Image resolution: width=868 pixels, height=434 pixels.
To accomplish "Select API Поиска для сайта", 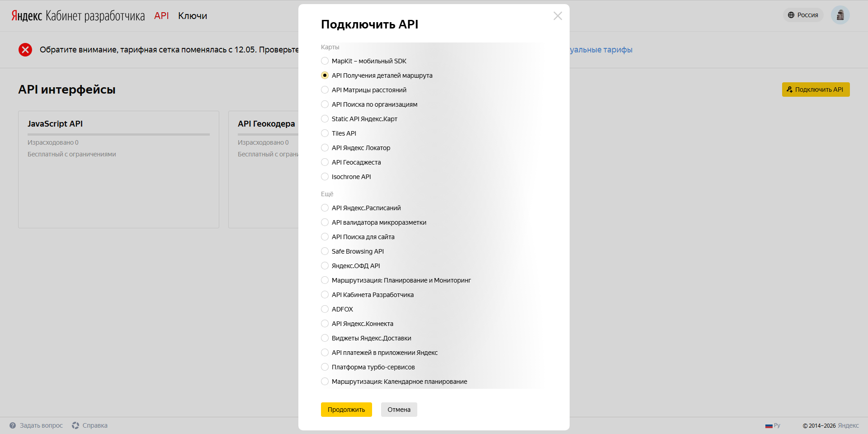I will tap(325, 237).
